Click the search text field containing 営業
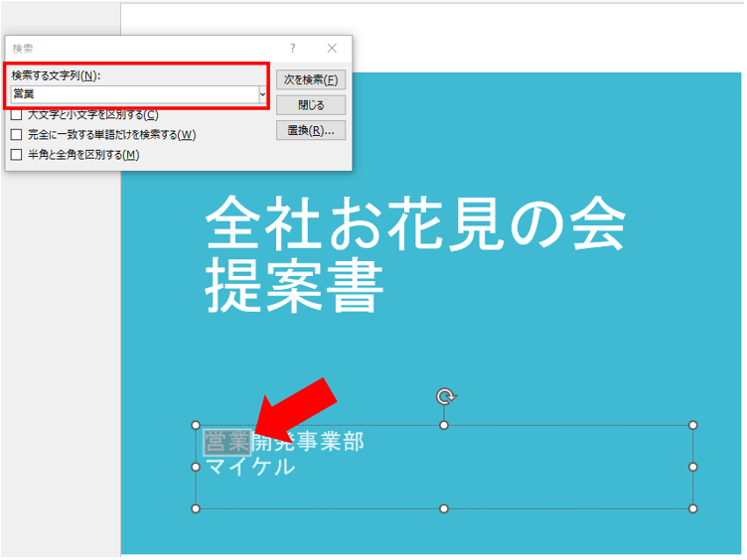This screenshot has height=560, width=747. tap(135, 94)
